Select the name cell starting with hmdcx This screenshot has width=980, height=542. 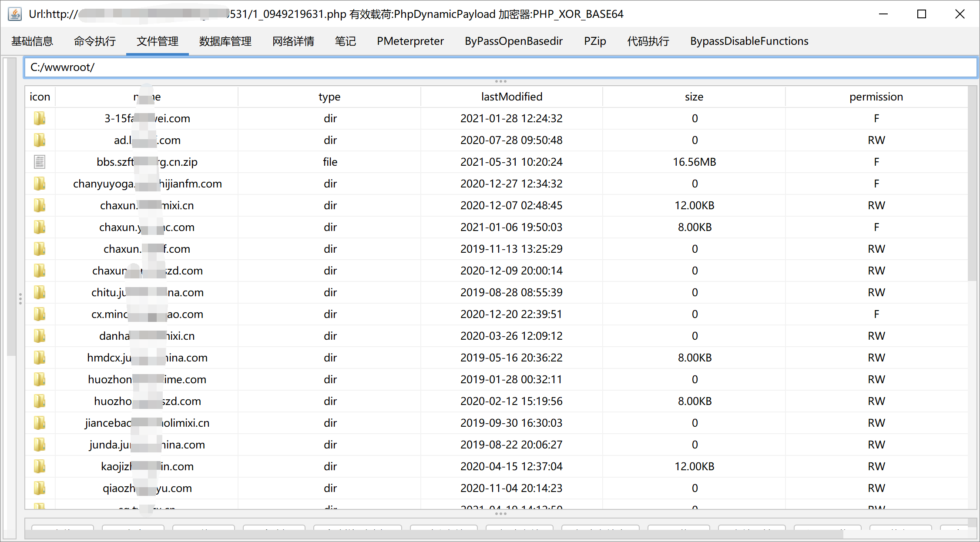(x=147, y=358)
